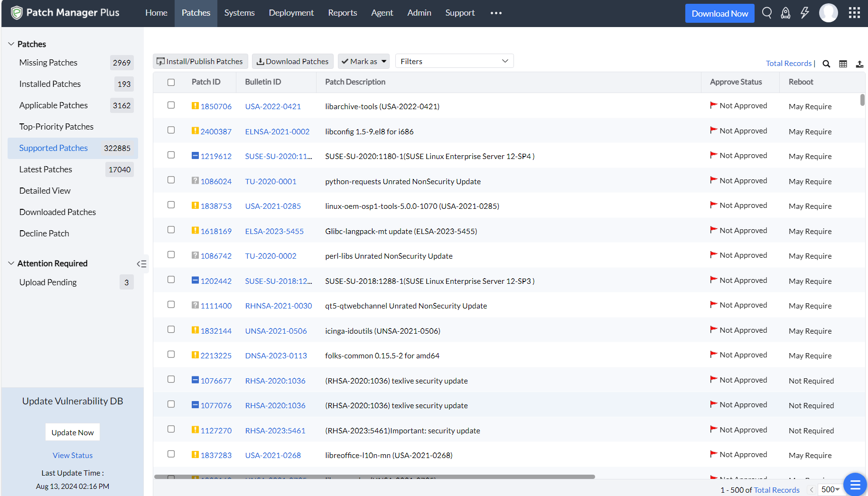
Task: Switch to the Reports tab
Action: point(342,13)
